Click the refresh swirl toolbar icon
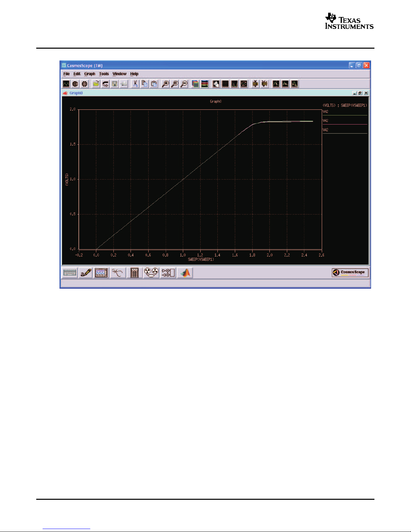This screenshot has width=411, height=532. (244, 84)
